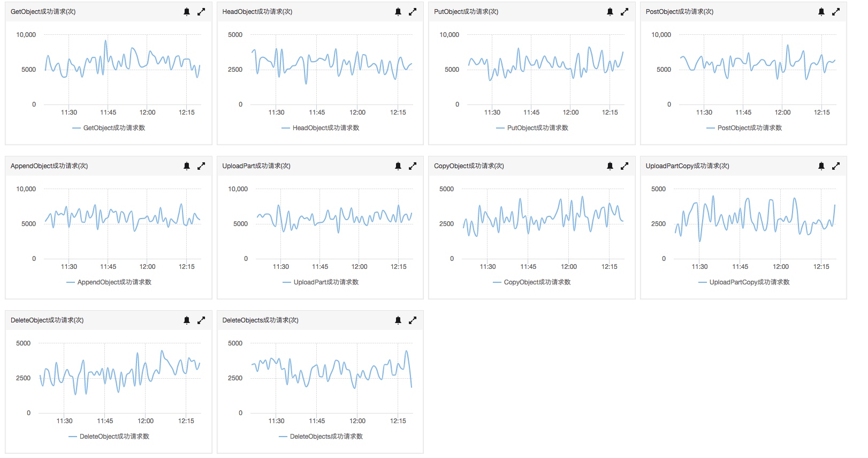
Task: Expand the CopyObject success requests chart
Action: tap(625, 166)
